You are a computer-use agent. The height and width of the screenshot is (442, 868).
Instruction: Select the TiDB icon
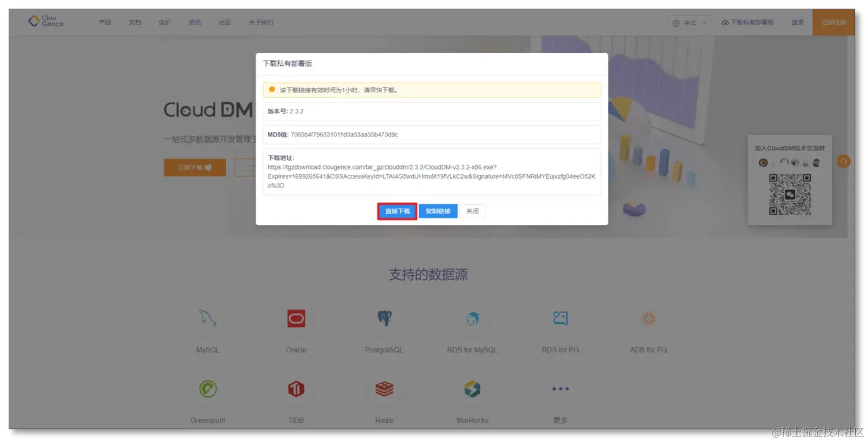[296, 389]
